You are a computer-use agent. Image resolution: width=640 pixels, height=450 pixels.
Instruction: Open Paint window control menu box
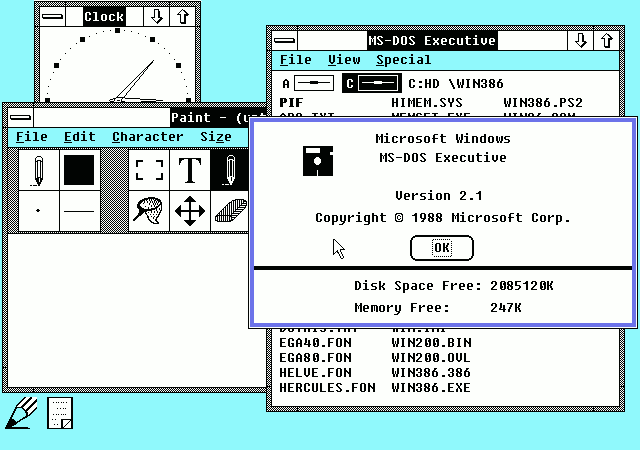[20, 117]
